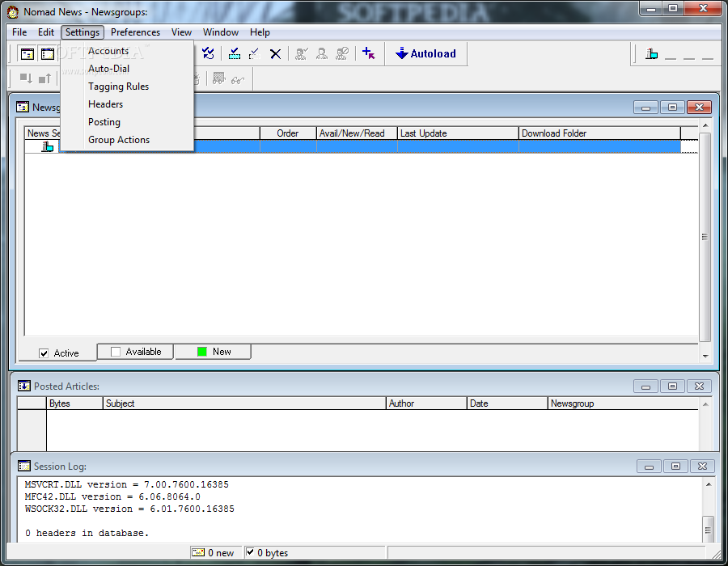728x566 pixels.
Task: Open the Newsgroups window toolbar icon
Action: click(x=28, y=54)
